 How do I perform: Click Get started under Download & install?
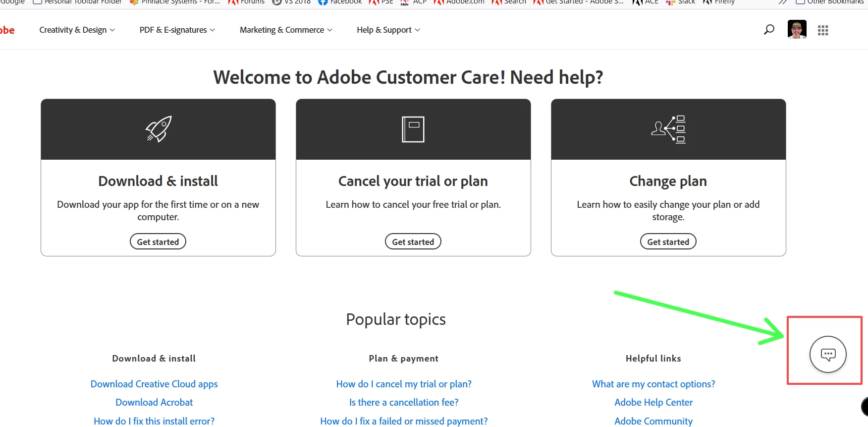pyautogui.click(x=158, y=242)
